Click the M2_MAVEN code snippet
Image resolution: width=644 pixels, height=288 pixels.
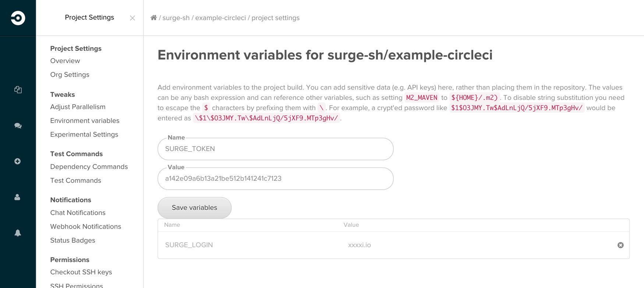[x=422, y=98]
